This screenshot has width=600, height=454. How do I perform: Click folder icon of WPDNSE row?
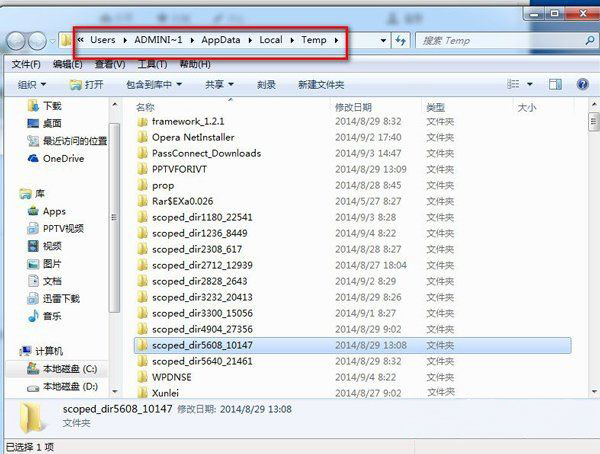142,377
